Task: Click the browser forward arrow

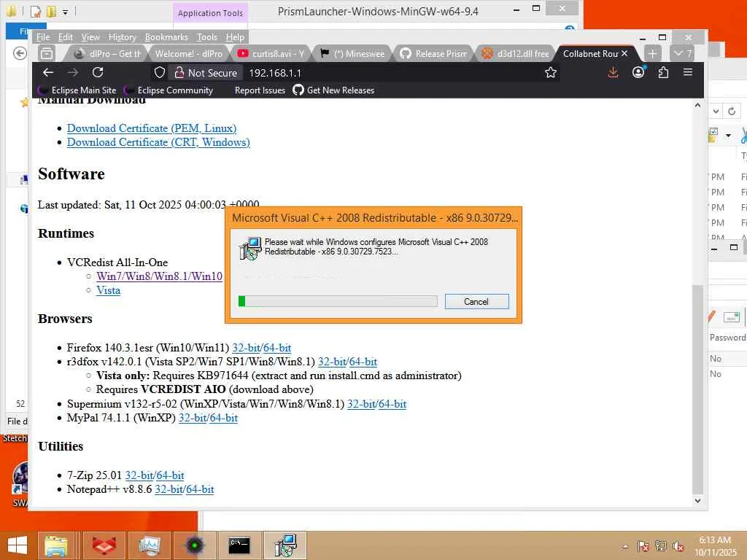Action: tap(72, 72)
